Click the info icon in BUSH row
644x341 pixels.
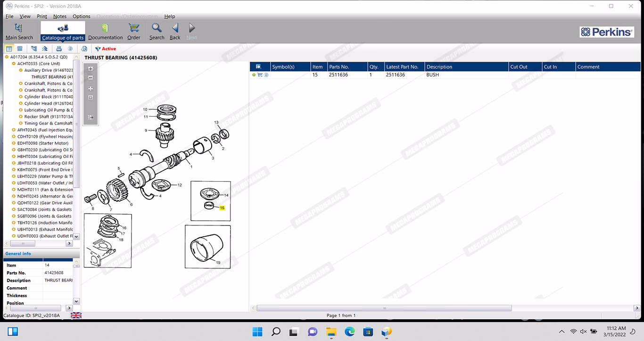[x=266, y=75]
